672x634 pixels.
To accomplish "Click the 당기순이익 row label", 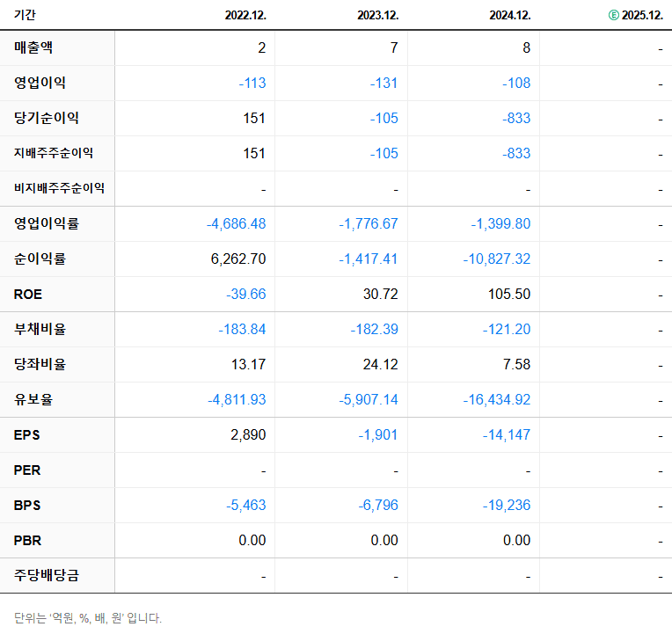I will click(x=47, y=118).
